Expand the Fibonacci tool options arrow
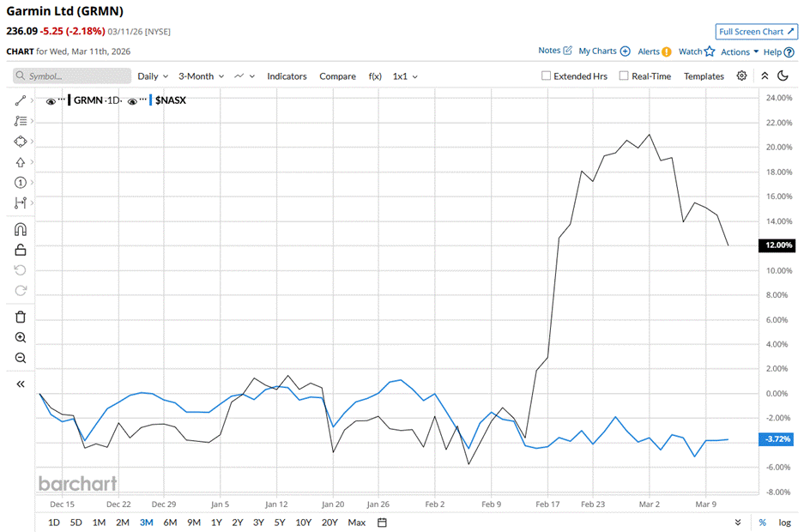This screenshot has height=532, width=804. (32, 121)
